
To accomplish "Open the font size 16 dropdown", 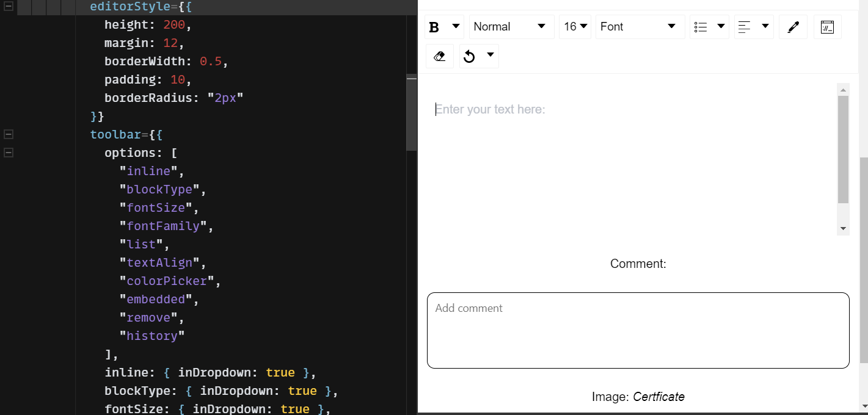I will point(575,27).
